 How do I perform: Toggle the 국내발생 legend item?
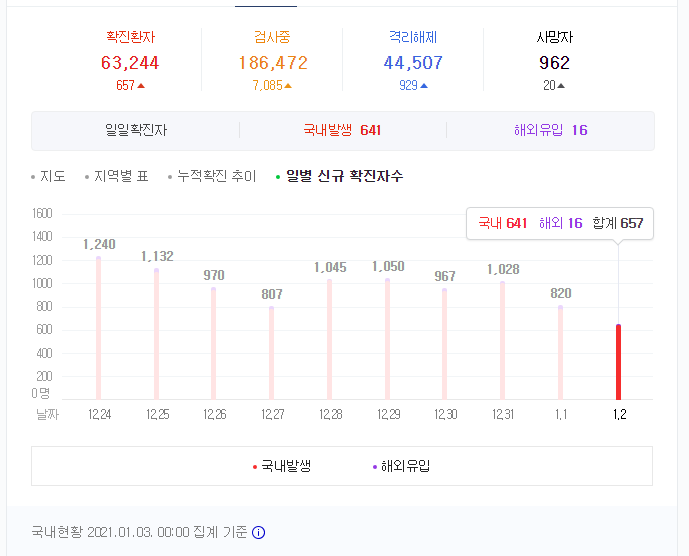click(x=282, y=466)
